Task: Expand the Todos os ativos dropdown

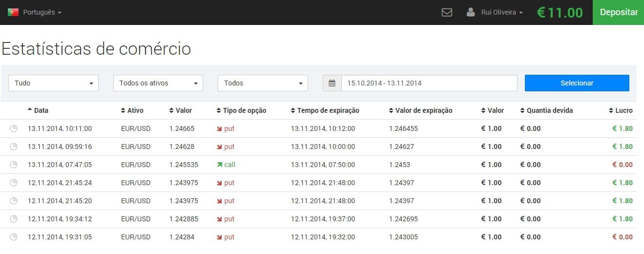Action: click(158, 83)
